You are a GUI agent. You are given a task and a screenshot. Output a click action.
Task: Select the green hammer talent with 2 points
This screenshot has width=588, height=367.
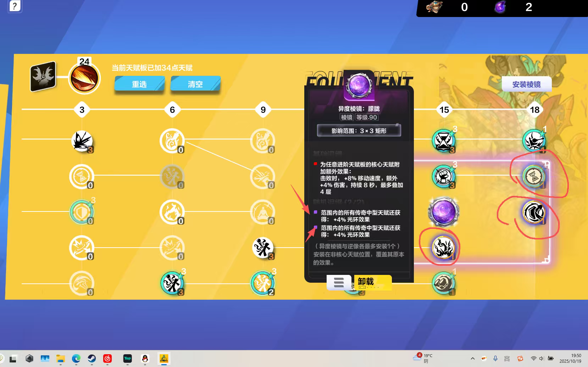tap(262, 283)
